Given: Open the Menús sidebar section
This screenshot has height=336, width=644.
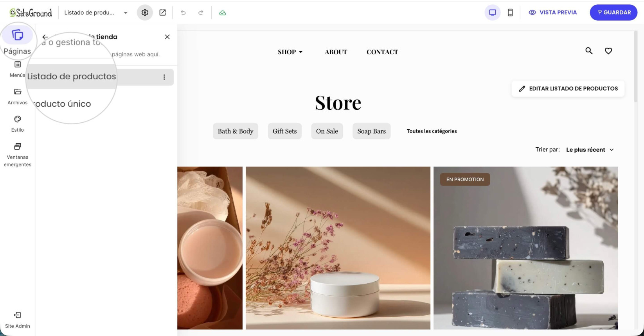Looking at the screenshot, I should 17,69.
